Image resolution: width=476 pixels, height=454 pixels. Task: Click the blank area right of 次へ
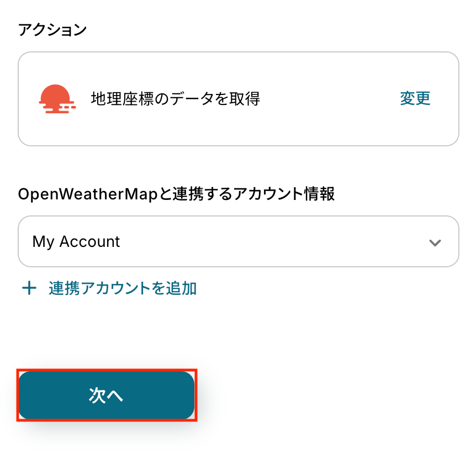[x=331, y=395]
